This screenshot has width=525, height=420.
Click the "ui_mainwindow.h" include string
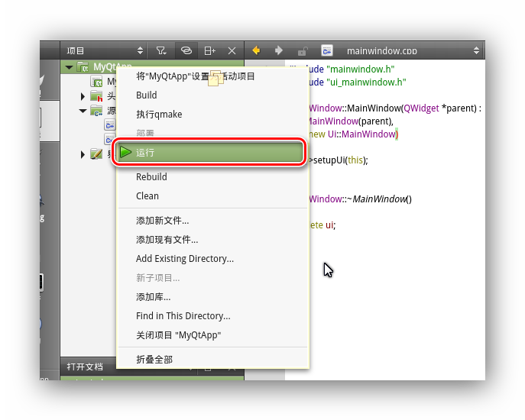coord(366,82)
